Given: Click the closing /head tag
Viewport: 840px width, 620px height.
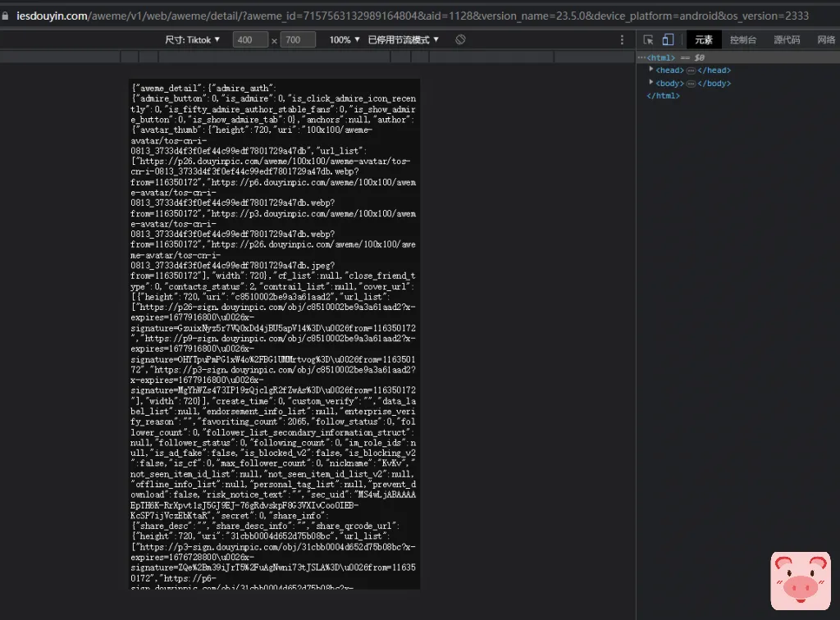Looking at the screenshot, I should click(714, 71).
